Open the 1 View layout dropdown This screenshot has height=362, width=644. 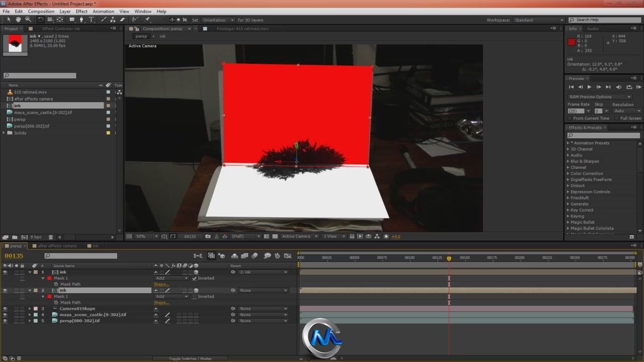(334, 236)
